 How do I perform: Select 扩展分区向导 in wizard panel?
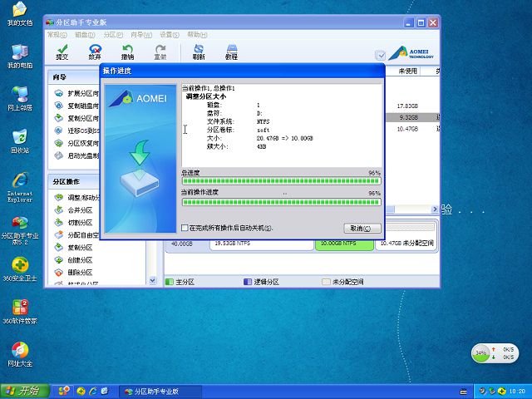tap(76, 93)
